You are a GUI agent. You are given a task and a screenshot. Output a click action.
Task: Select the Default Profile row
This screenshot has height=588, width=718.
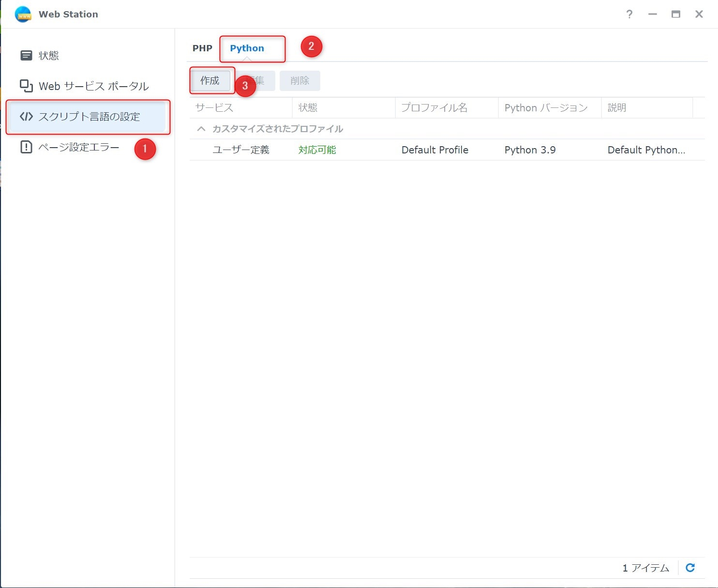point(434,150)
